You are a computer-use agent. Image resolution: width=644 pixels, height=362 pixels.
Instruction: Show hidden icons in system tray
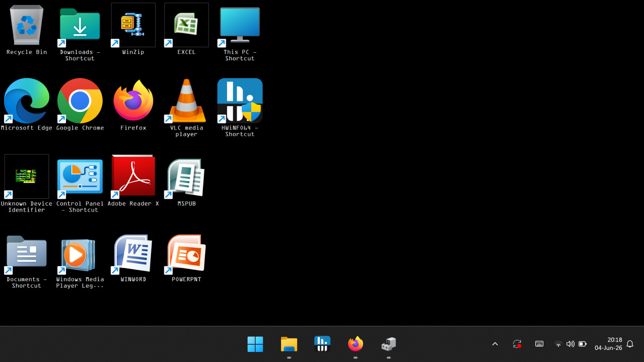coord(495,344)
